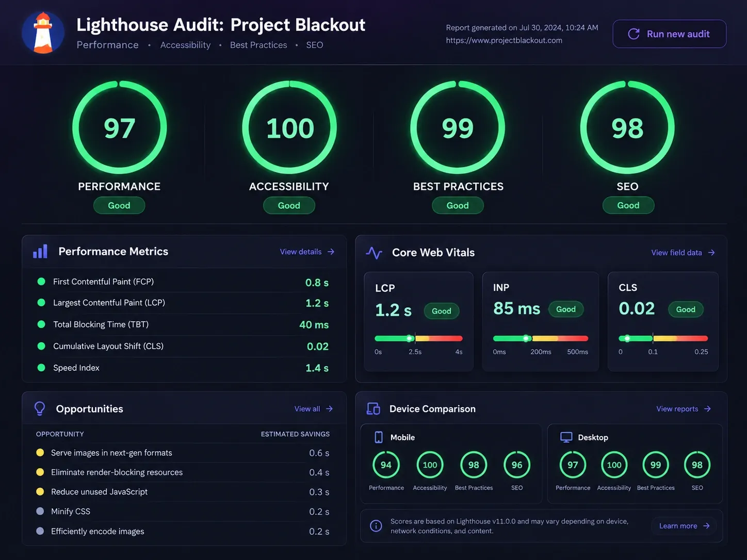
Task: Click the 85 ms INP value
Action: click(516, 308)
